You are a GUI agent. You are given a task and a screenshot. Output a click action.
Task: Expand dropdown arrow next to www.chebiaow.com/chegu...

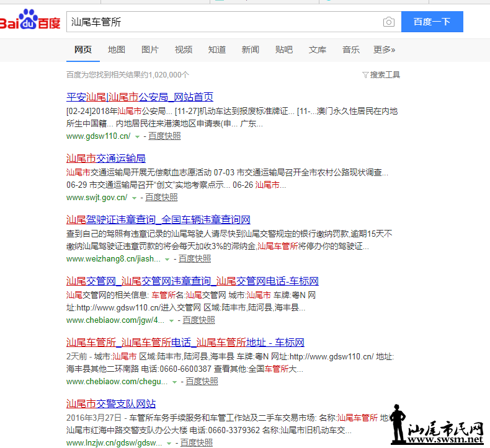click(174, 382)
